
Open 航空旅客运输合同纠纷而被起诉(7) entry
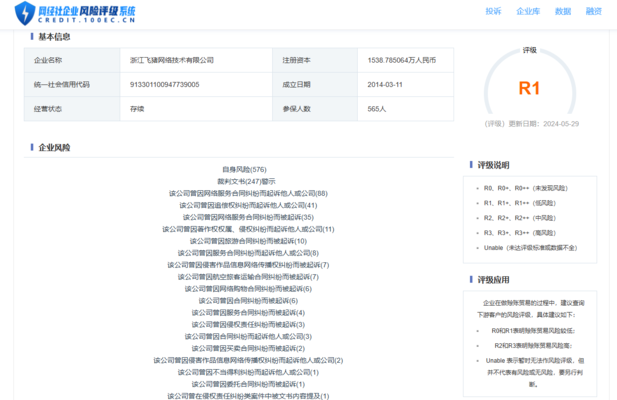247,277
